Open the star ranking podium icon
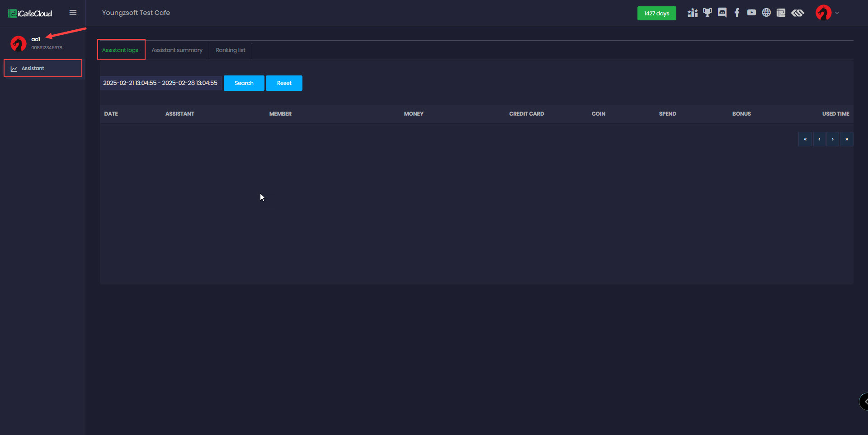Screen dimensions: 868x435 coord(692,13)
